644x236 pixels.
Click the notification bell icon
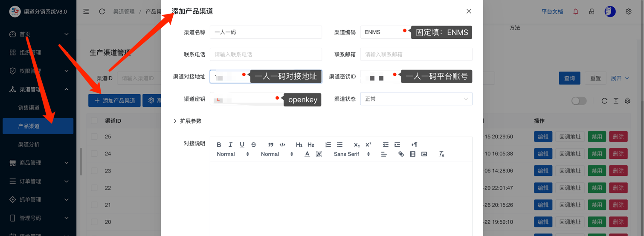[575, 12]
